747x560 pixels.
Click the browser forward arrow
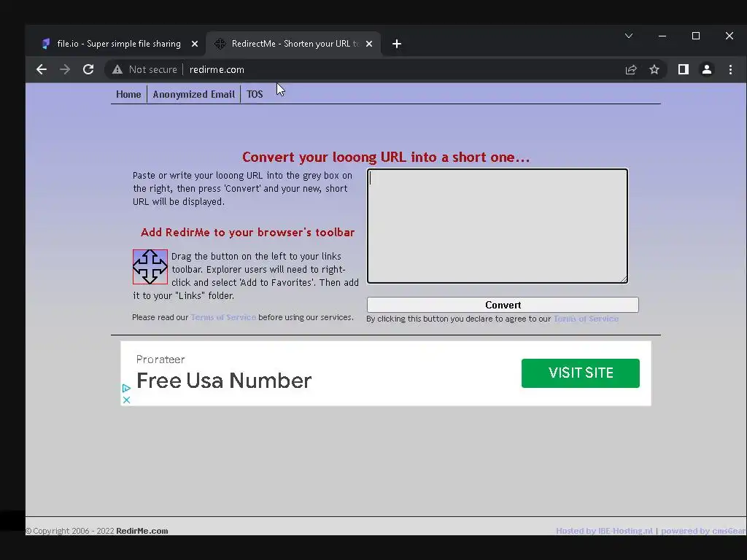coord(65,69)
